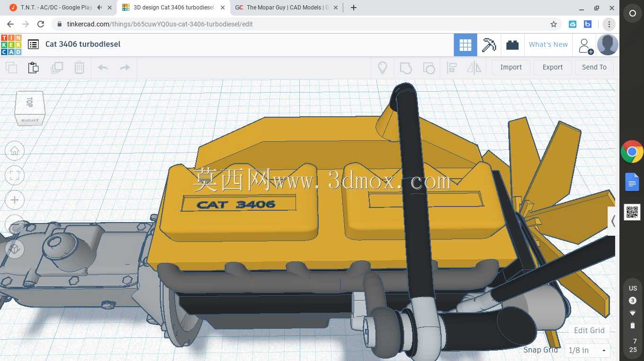
Task: Click the Send To button
Action: coord(594,67)
